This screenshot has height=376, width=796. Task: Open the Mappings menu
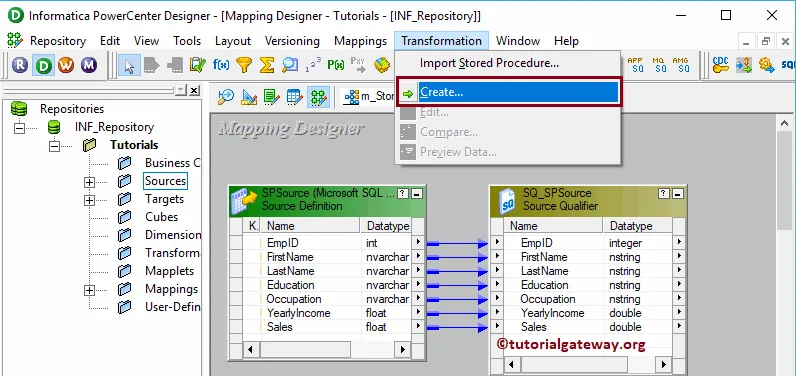coord(360,41)
